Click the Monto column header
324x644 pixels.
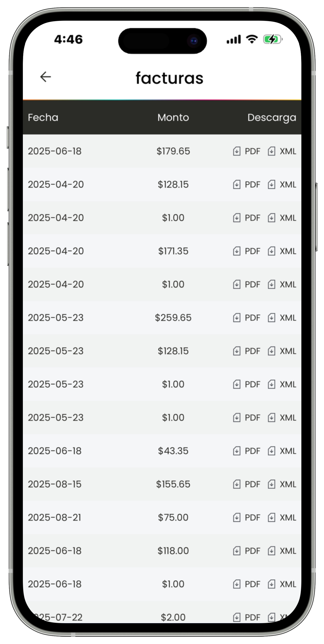(173, 118)
